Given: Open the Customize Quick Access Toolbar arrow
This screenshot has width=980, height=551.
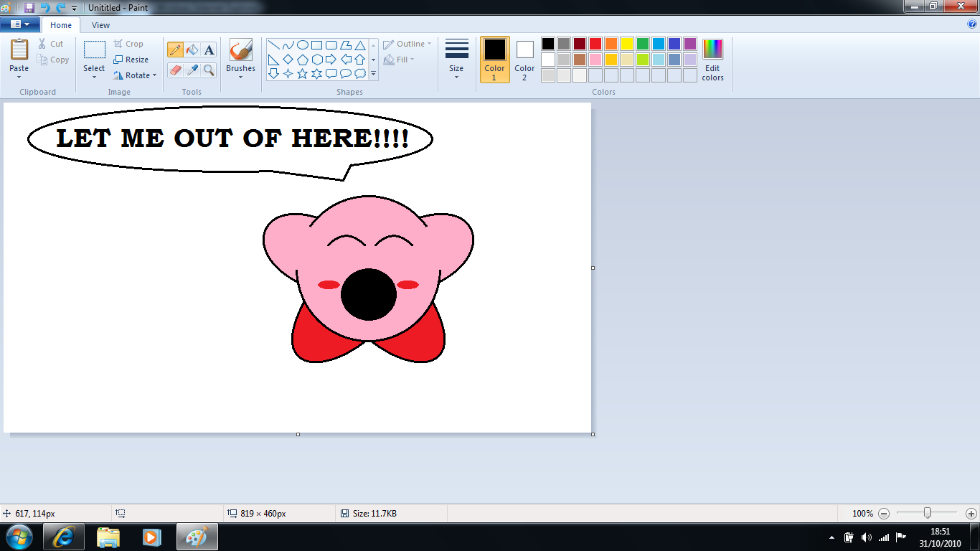Looking at the screenshot, I should pyautogui.click(x=74, y=8).
